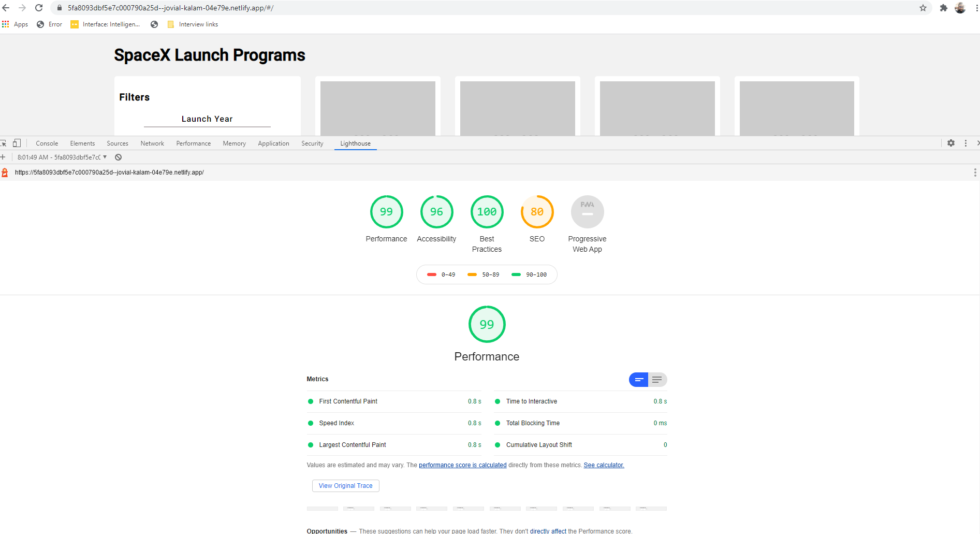Click the bookmark star in the address bar
The image size is (980, 534).
(x=923, y=8)
